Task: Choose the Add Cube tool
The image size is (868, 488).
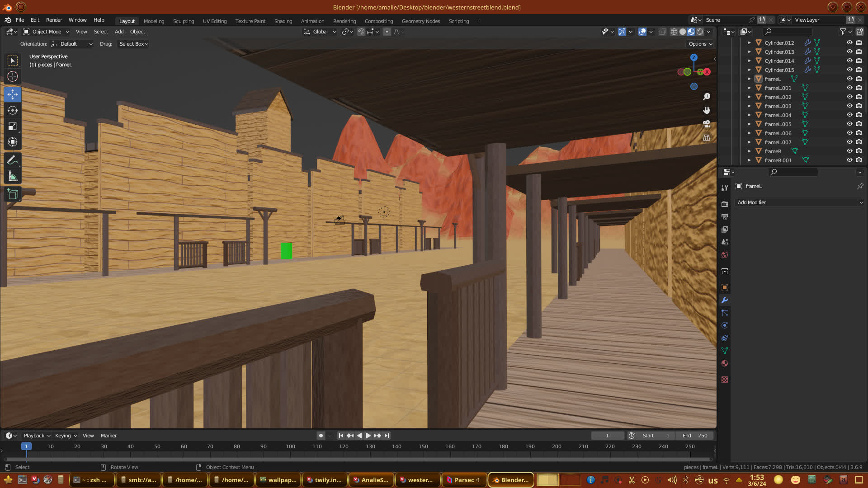Action: (x=13, y=194)
